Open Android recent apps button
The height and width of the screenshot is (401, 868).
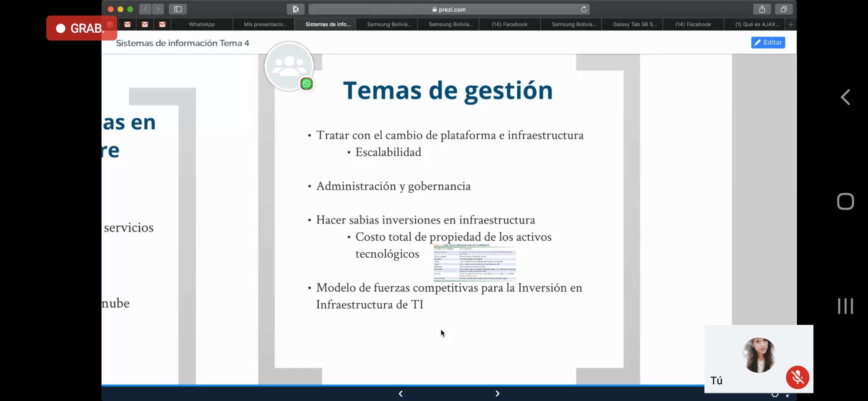(x=845, y=306)
